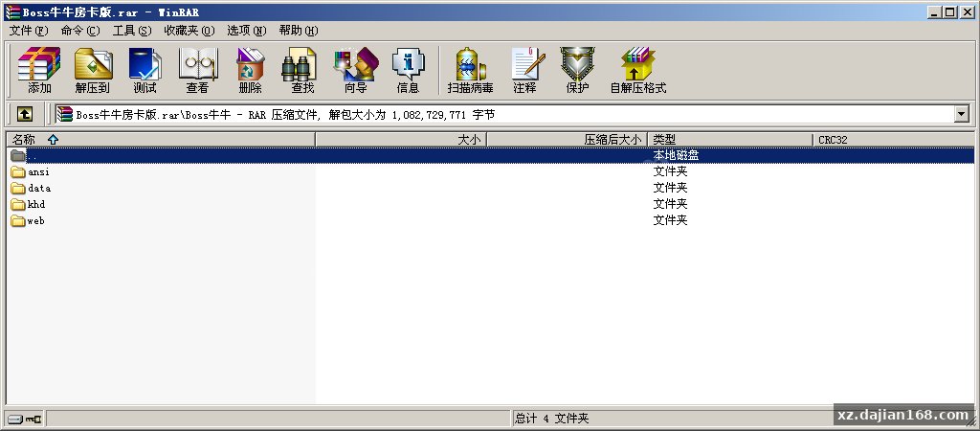Sort by 类型 column header
980x431 pixels.
pos(730,140)
